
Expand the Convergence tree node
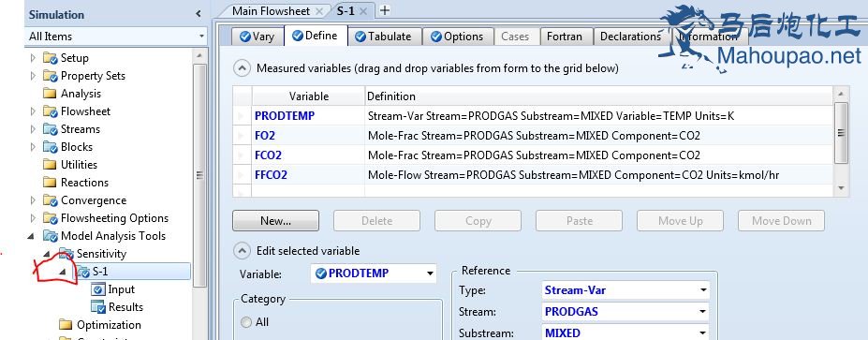tap(33, 200)
